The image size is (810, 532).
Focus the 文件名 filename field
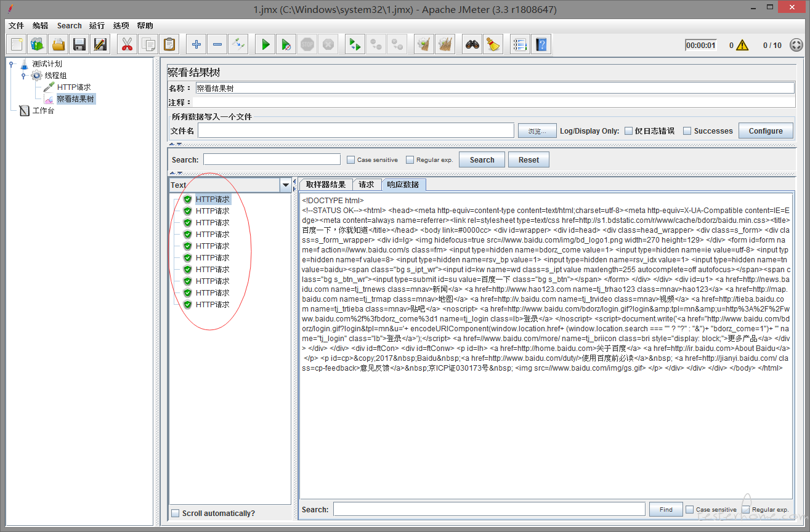(x=355, y=131)
